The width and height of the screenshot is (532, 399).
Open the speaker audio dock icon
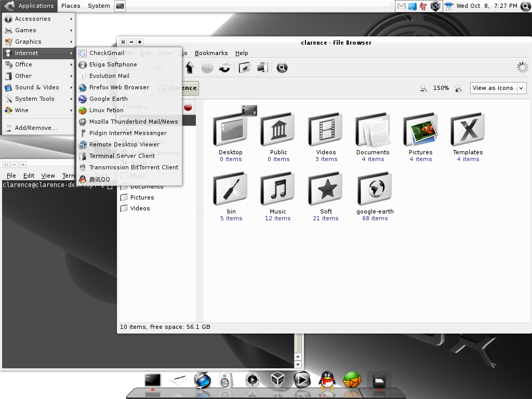(226, 380)
